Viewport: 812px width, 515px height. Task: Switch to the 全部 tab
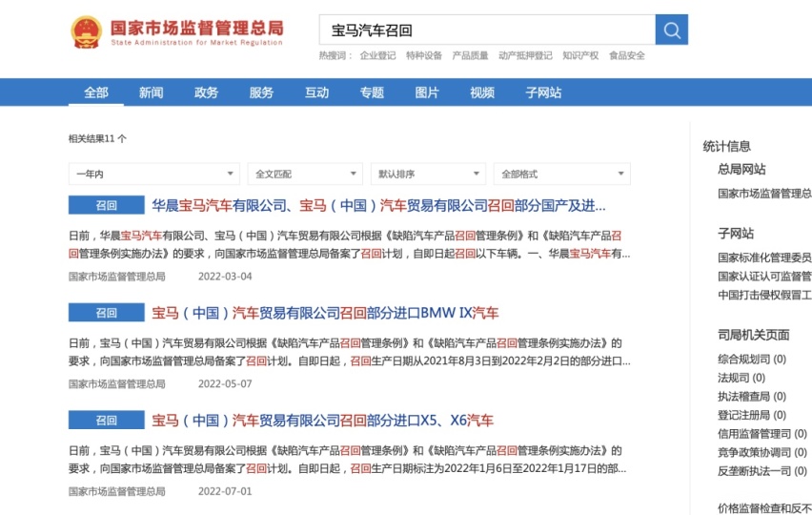(96, 93)
